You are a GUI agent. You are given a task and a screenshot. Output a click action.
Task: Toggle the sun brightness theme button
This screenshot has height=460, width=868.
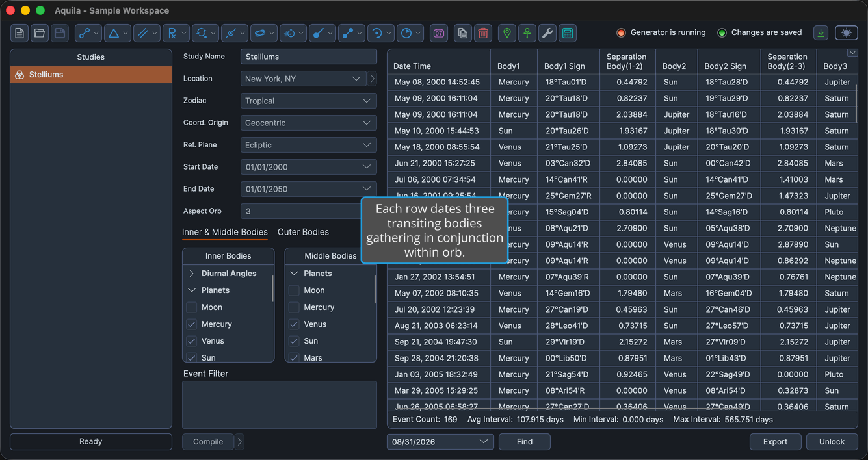[847, 33]
